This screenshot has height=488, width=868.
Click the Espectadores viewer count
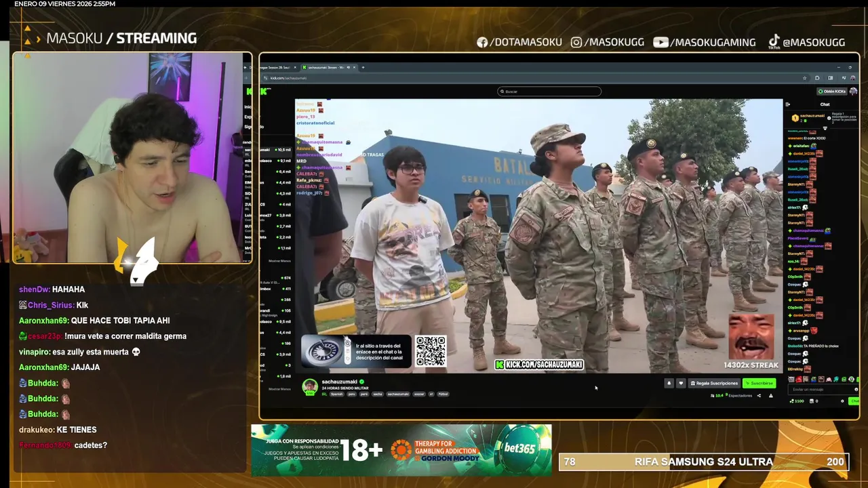tap(731, 396)
